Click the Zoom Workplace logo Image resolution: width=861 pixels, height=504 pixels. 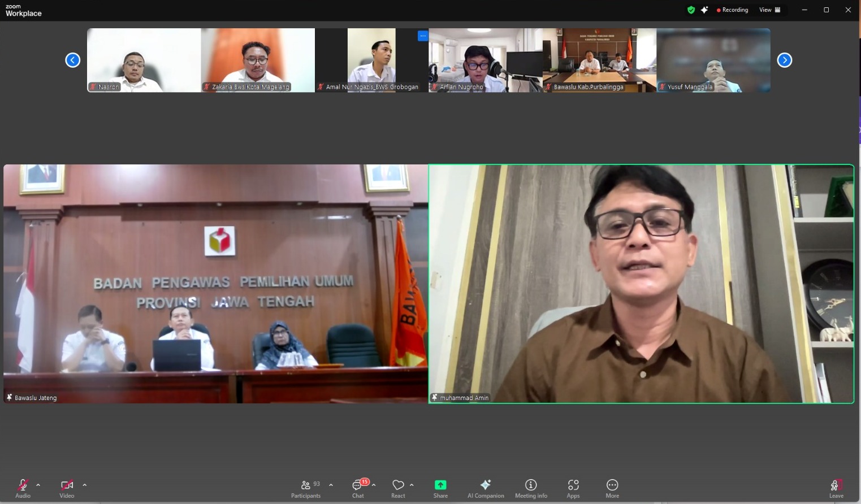click(23, 10)
